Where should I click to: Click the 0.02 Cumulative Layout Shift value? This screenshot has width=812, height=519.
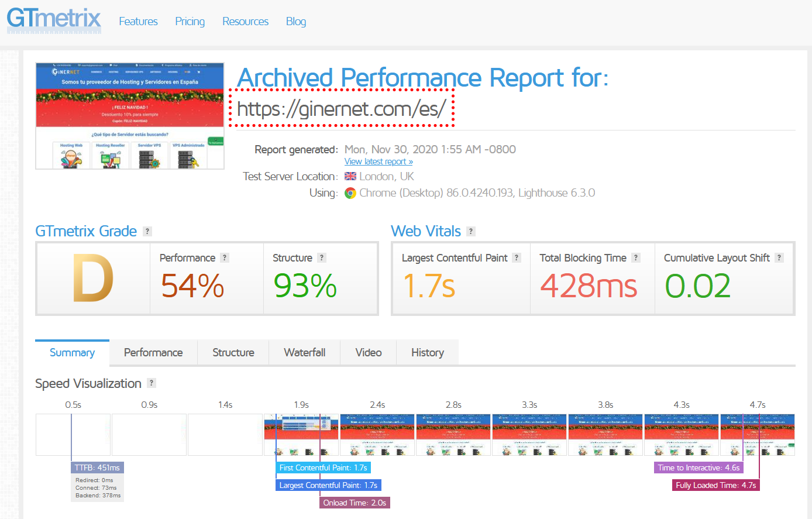[698, 286]
